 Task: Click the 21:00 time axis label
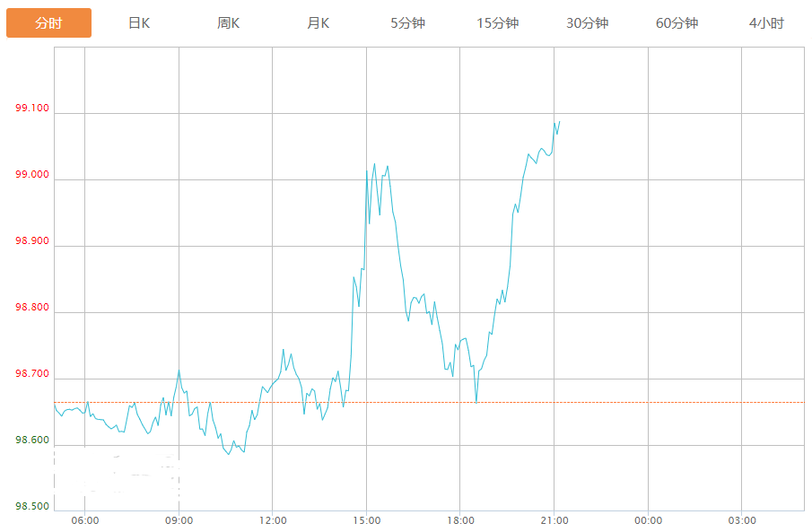tap(554, 521)
